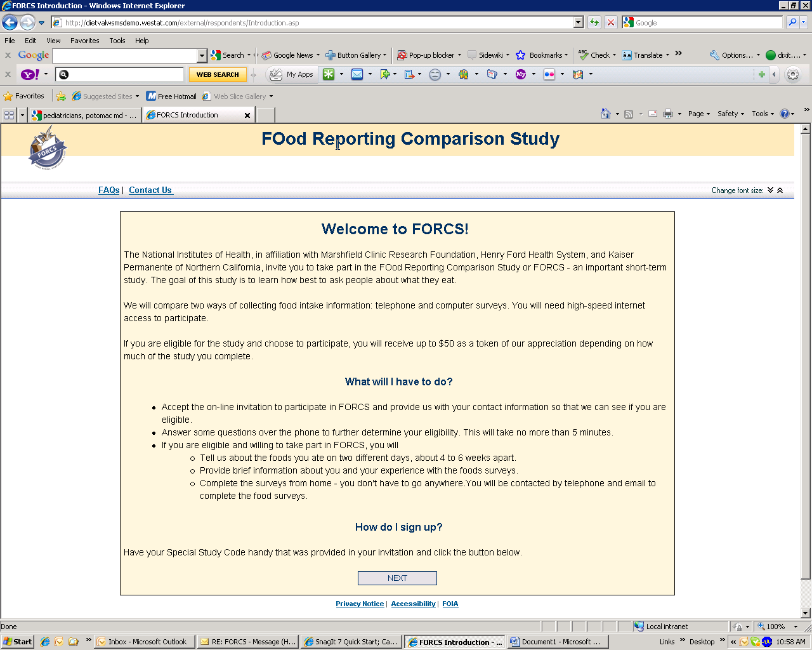Switch to the SnagIt 7 Quick Start taskbar button
812x650 pixels.
(351, 642)
